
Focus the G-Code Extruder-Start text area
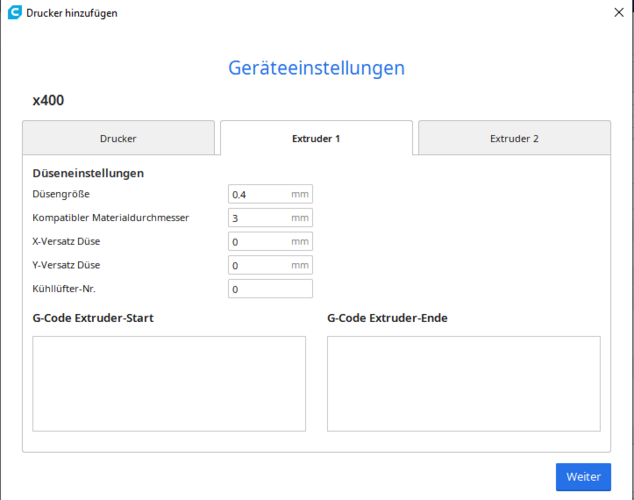point(169,383)
